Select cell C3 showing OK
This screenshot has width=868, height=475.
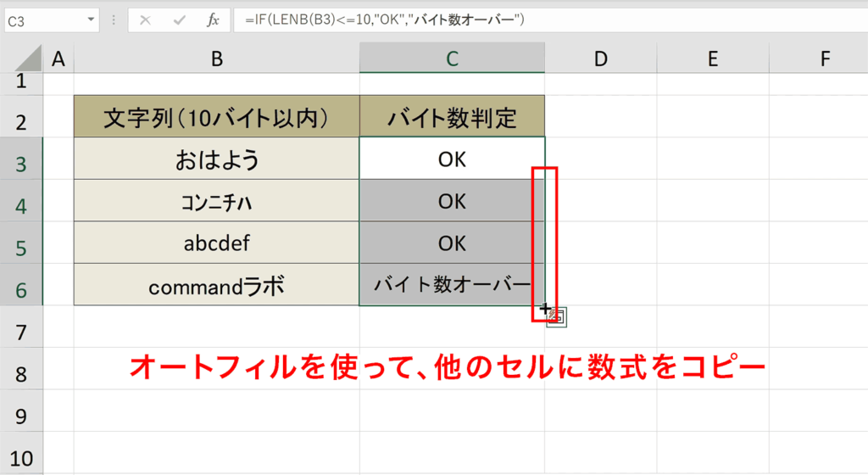pos(453,159)
